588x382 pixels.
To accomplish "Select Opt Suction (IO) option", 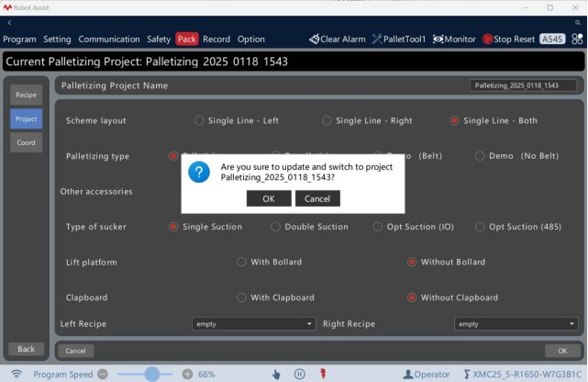I will (x=378, y=227).
